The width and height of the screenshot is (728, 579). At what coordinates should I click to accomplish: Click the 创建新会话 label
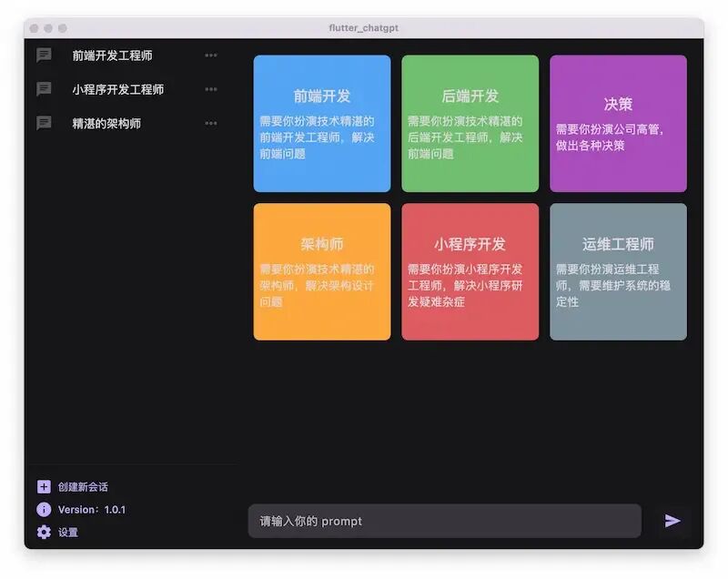tap(83, 487)
